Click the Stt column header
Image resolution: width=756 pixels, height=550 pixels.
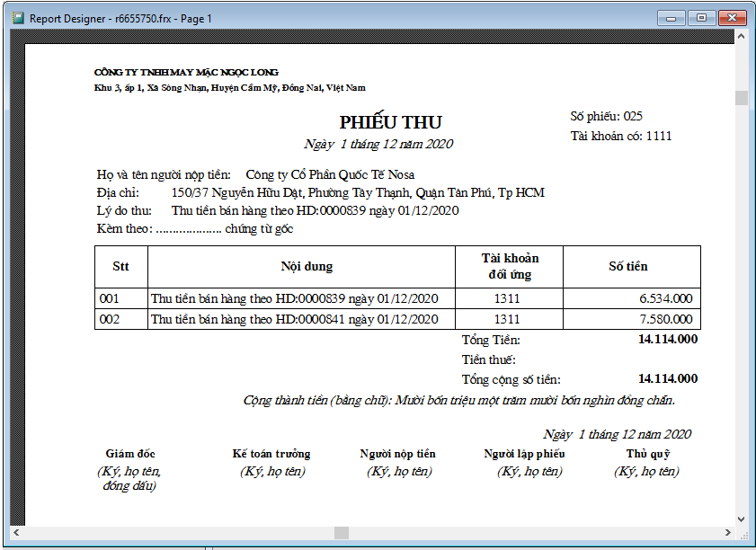121,267
